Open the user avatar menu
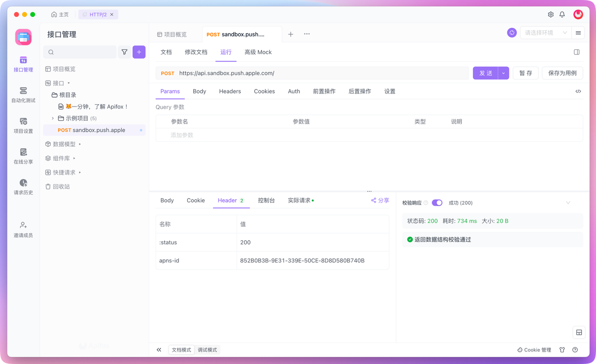Viewport: 596px width, 364px height. [578, 14]
